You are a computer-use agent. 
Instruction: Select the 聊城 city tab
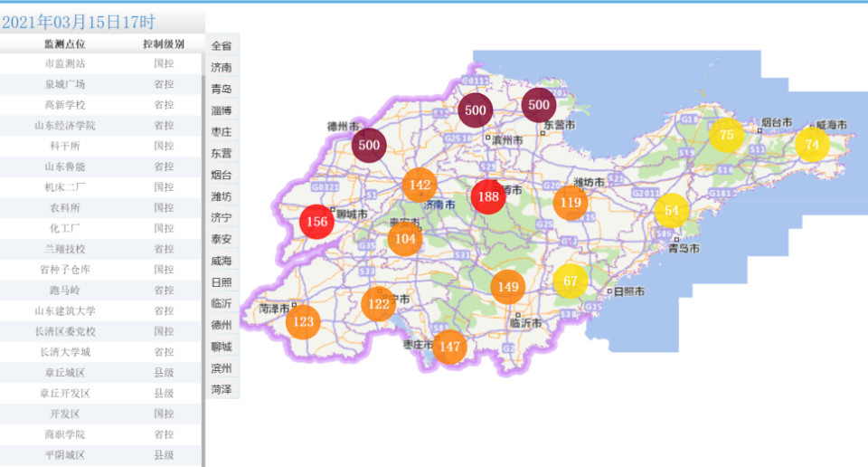pyautogui.click(x=222, y=347)
